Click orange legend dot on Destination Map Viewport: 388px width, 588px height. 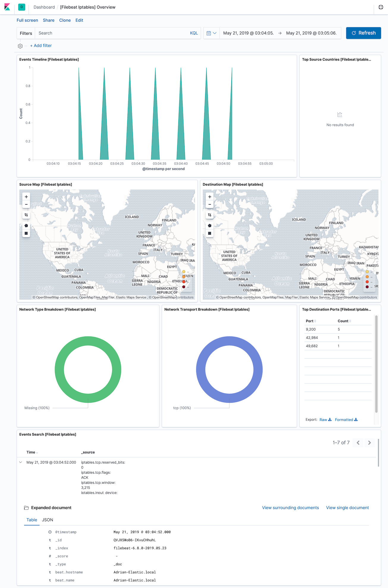367,277
